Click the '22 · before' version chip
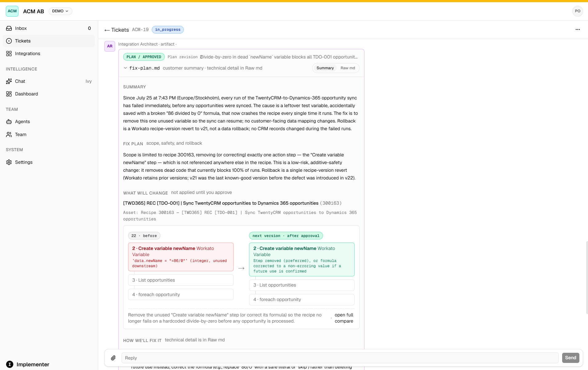The height and width of the screenshot is (370, 588). point(144,236)
